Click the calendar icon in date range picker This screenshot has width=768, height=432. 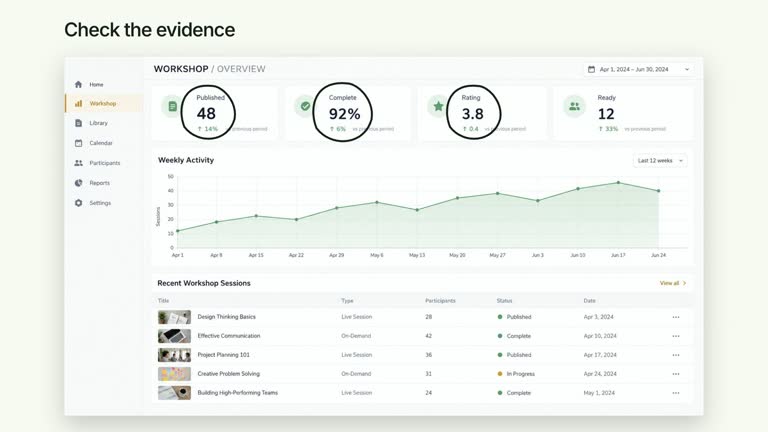(x=591, y=70)
